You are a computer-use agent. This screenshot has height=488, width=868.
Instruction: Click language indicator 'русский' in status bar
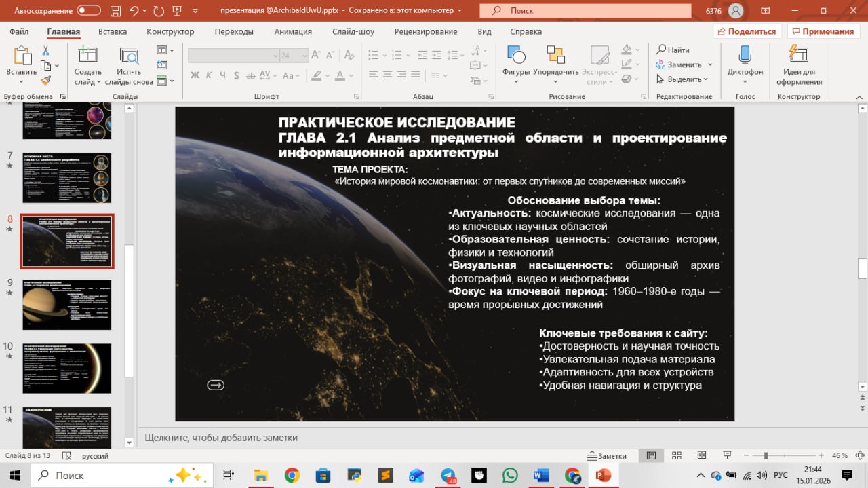pos(96,456)
